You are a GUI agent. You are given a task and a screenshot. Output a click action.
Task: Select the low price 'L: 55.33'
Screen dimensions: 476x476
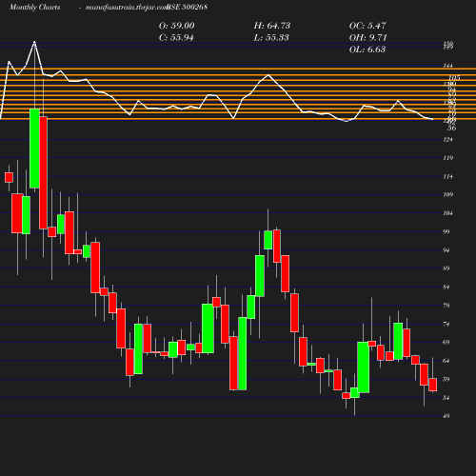271,38
